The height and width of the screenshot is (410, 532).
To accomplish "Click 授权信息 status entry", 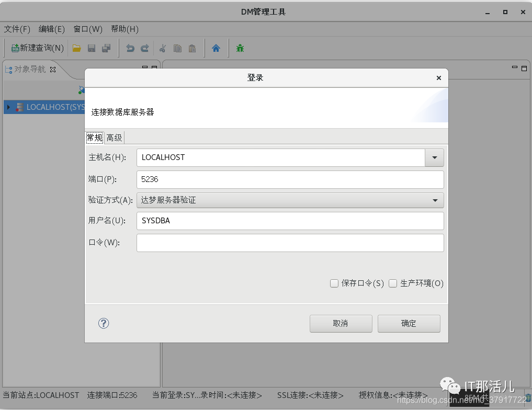I will pyautogui.click(x=393, y=395).
